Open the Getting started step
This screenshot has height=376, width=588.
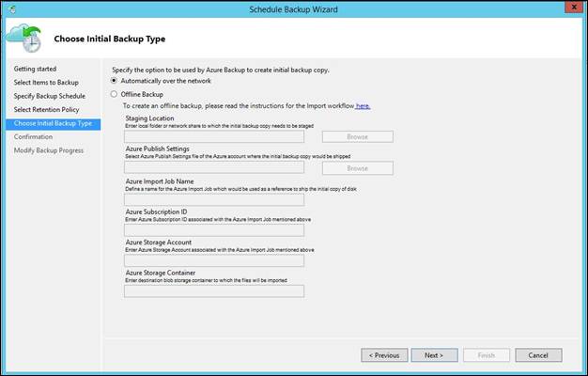tap(35, 70)
